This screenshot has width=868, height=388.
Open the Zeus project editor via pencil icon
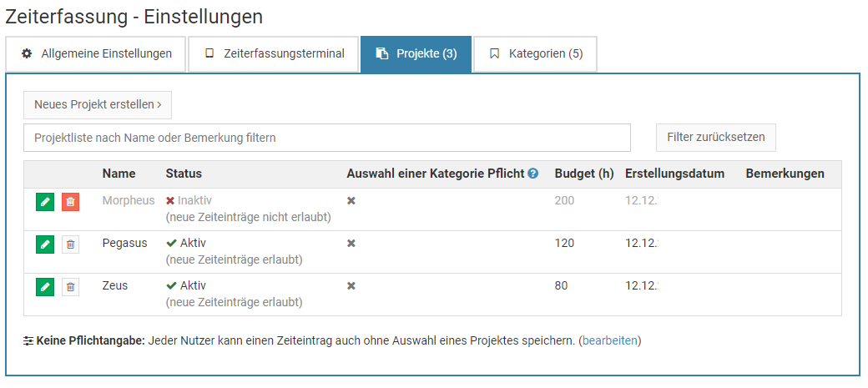tap(45, 286)
